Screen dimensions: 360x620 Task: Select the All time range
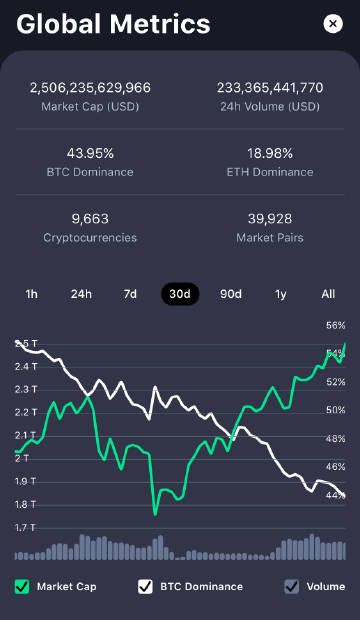pos(328,294)
